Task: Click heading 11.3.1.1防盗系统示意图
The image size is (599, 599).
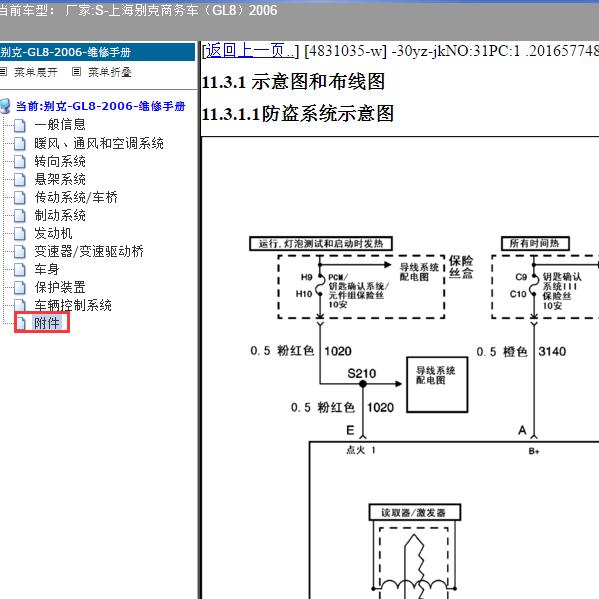Action: pyautogui.click(x=298, y=114)
